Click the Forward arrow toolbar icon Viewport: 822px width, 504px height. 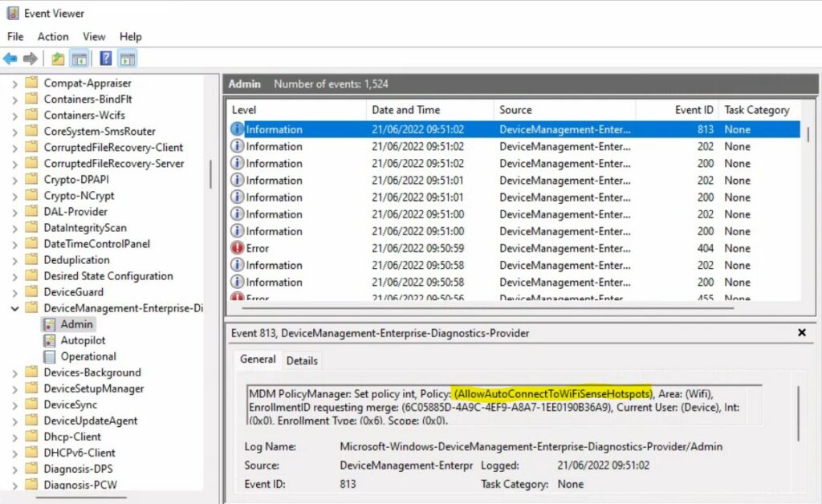pos(31,59)
